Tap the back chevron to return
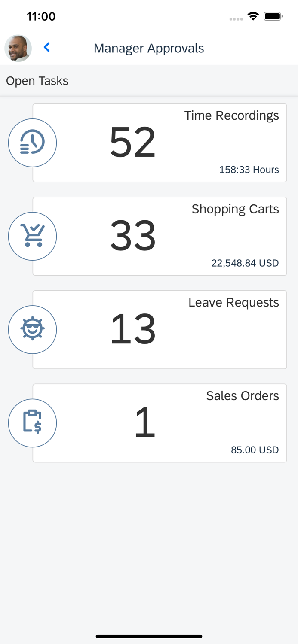 (46, 48)
